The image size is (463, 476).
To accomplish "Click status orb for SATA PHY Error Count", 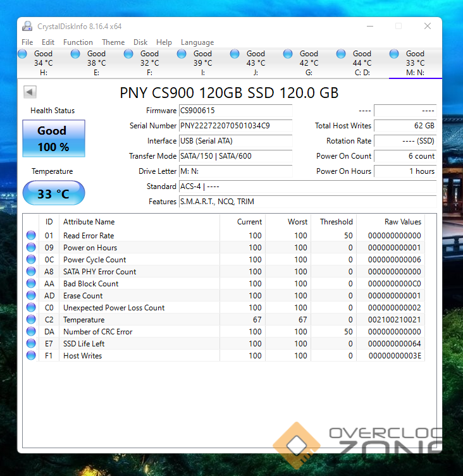I will coord(31,271).
